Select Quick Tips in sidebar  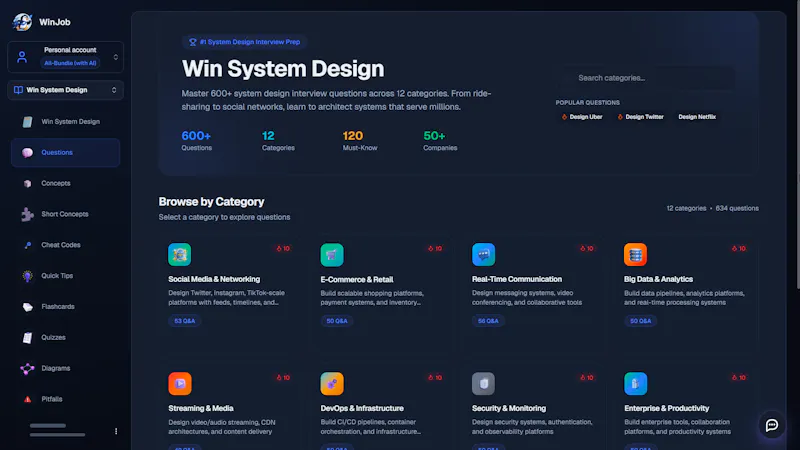pyautogui.click(x=65, y=276)
